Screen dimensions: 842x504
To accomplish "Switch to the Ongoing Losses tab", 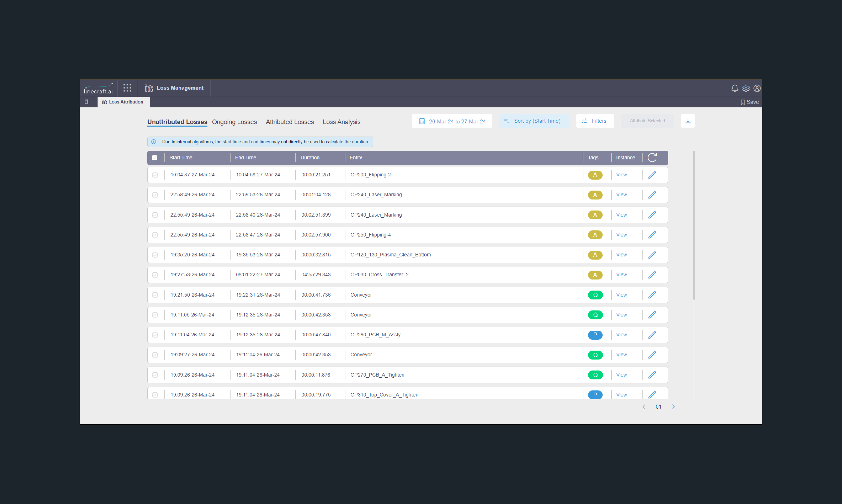I will point(234,122).
